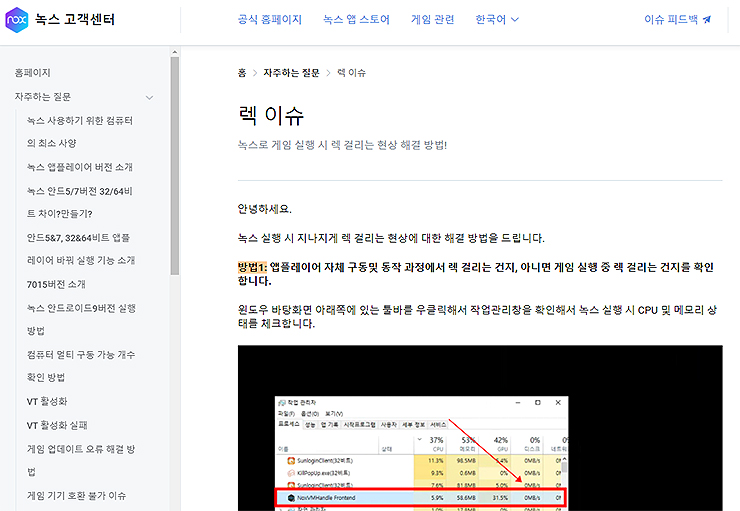
Task: Open 녹스 앱플레이어 버전 소개
Action: click(x=80, y=167)
